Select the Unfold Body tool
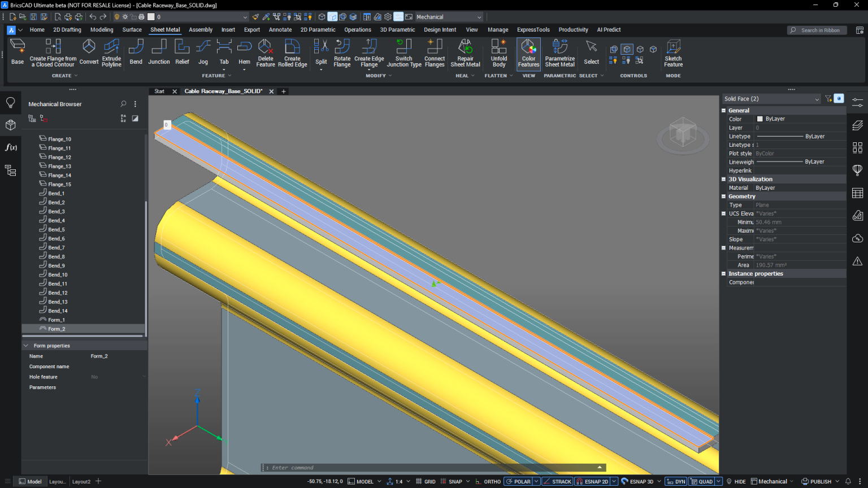 [x=498, y=54]
